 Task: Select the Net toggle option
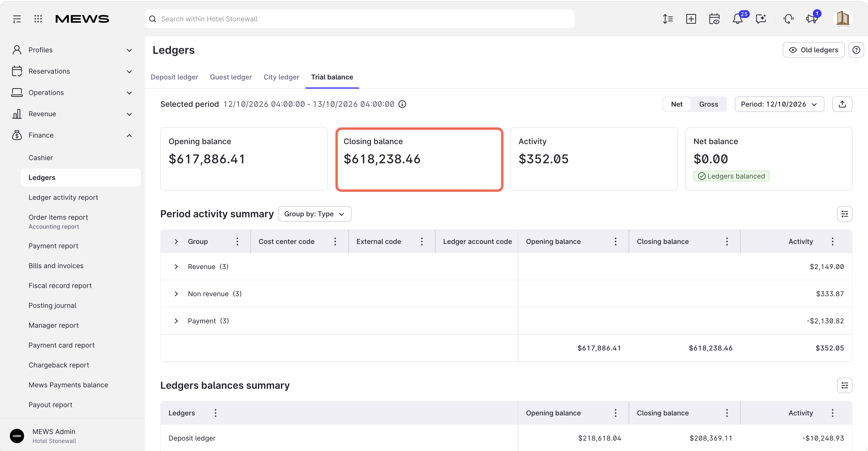tap(677, 104)
